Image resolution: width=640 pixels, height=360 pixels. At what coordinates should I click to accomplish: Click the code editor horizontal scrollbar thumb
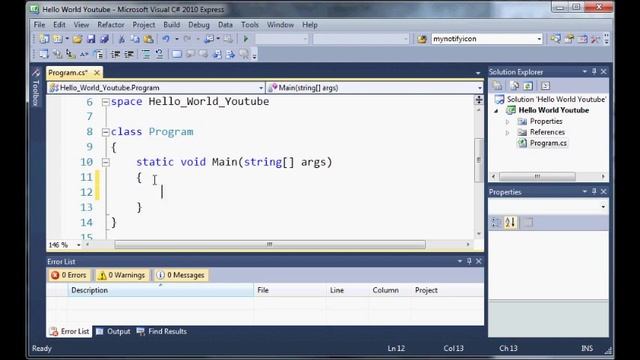pos(270,244)
